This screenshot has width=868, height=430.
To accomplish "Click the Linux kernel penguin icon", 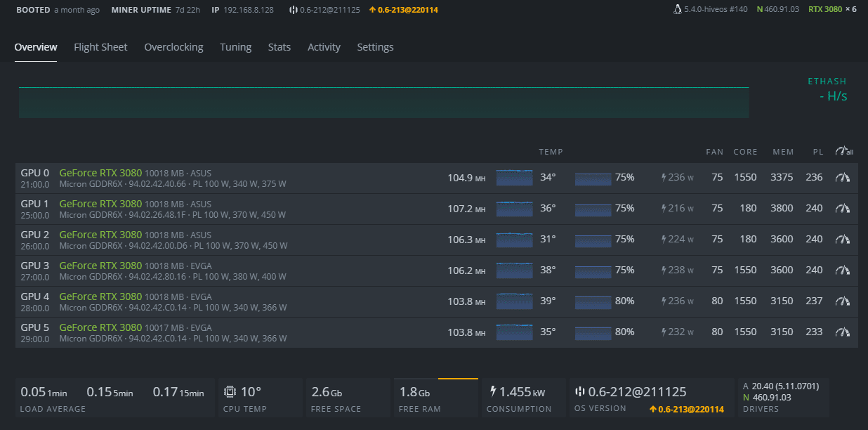I will tap(677, 10).
